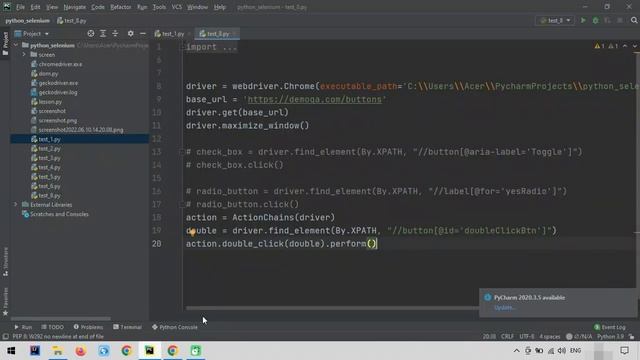
Task: Open the Structure side tool button
Action: (x=5, y=261)
